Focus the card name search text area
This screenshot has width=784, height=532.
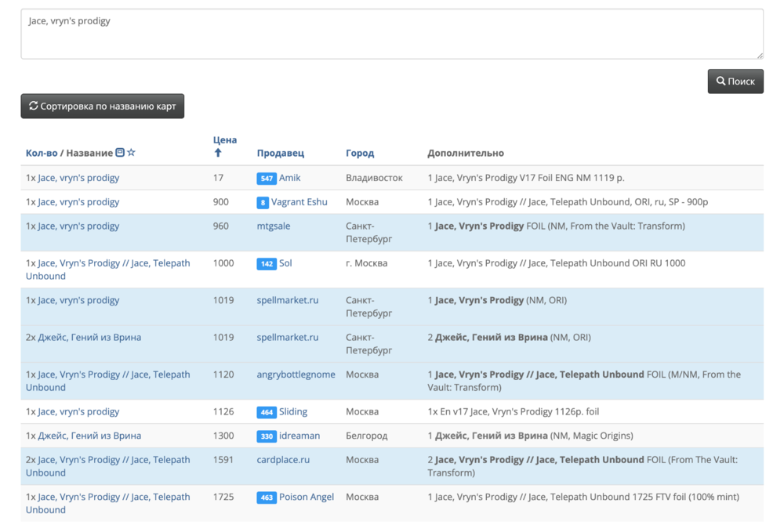tap(392, 34)
